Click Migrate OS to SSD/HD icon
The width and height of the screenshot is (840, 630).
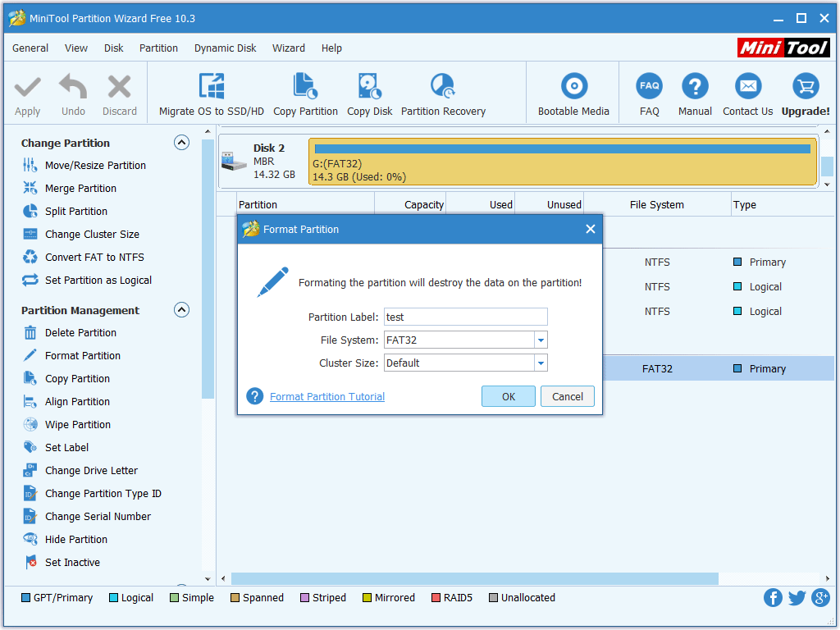(212, 87)
